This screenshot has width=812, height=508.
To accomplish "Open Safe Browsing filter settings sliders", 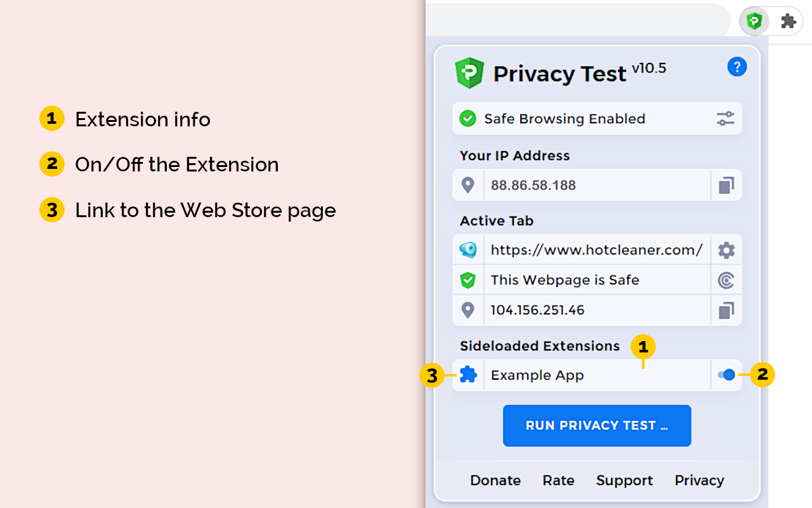I will (x=726, y=118).
